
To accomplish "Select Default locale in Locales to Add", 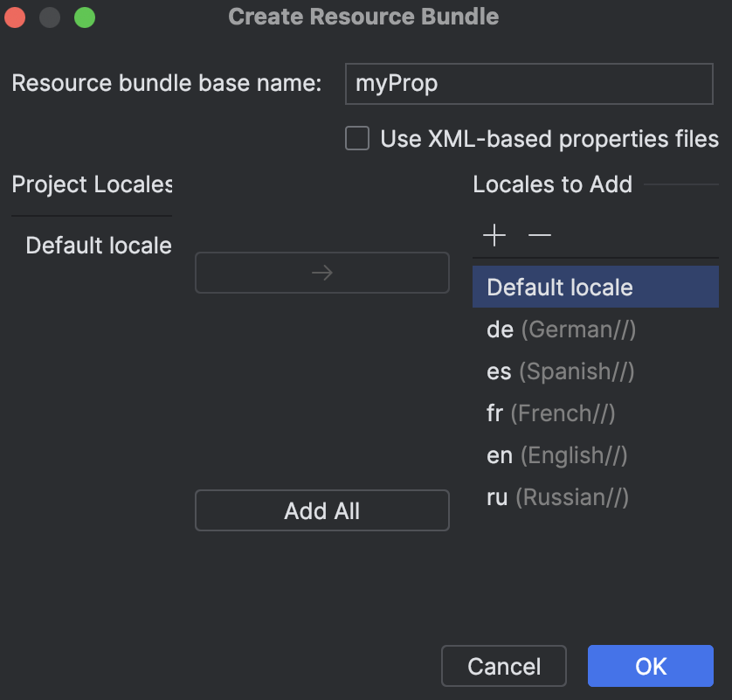I will [x=559, y=287].
